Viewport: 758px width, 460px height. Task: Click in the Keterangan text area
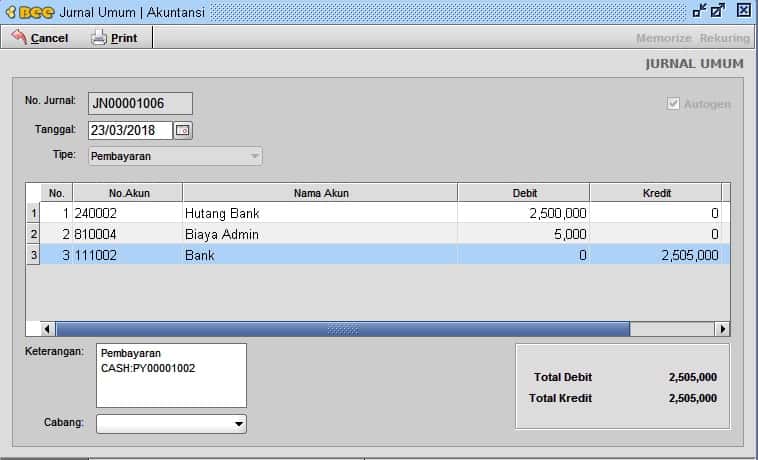pyautogui.click(x=171, y=375)
